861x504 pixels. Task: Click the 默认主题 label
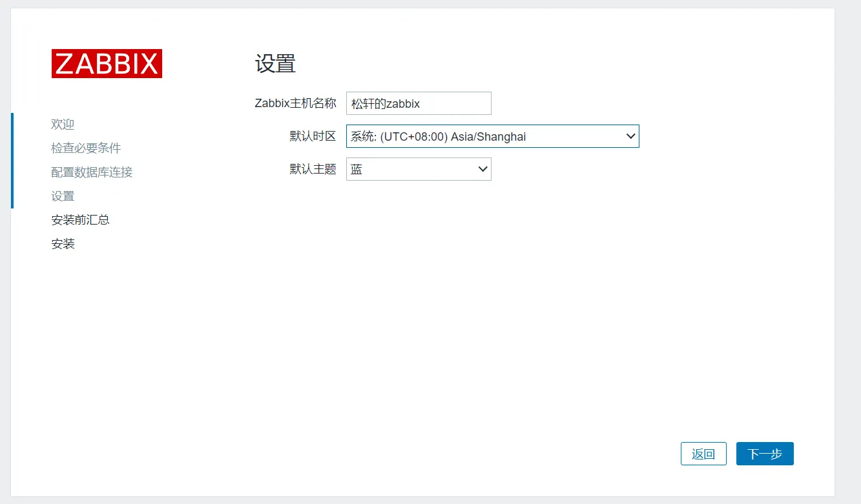[313, 169]
